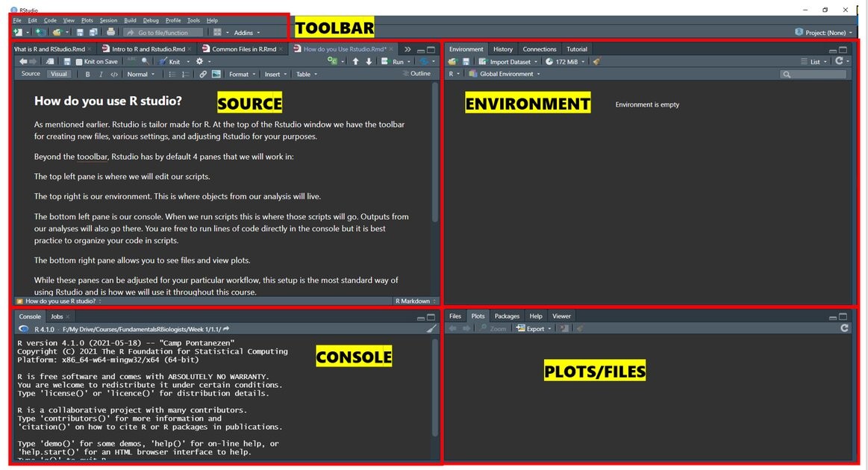868x470 pixels.
Task: Open the Format dropdown in the editor toolbar
Action: click(x=240, y=74)
